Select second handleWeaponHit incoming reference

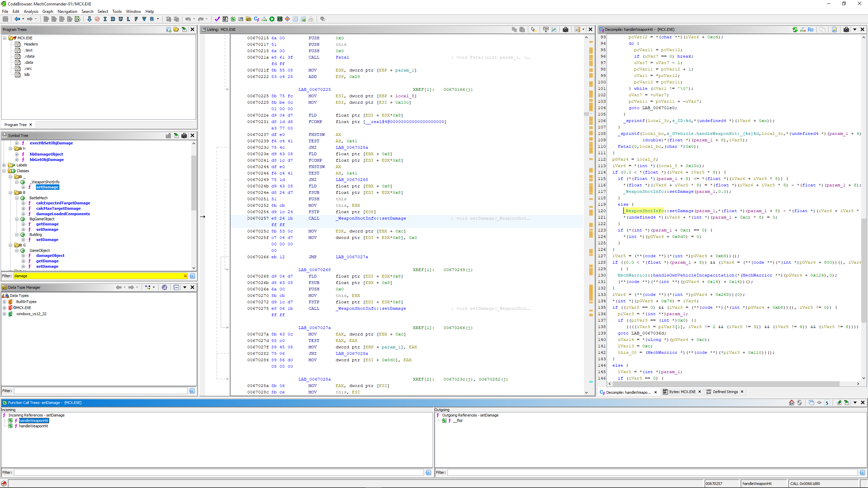pos(33,426)
